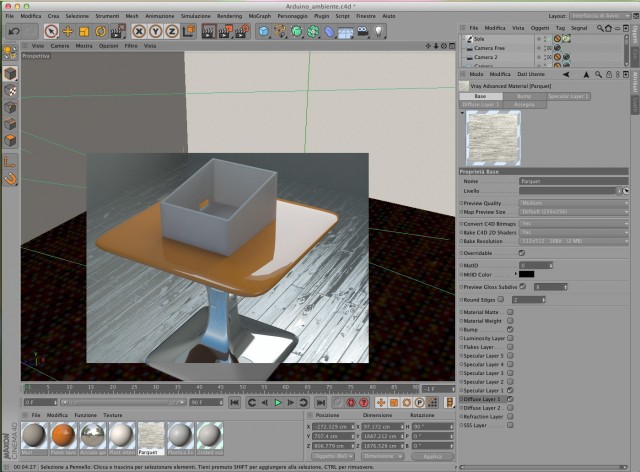Toggle Z axis lock
Screen dimensions: 640x472
(172, 31)
